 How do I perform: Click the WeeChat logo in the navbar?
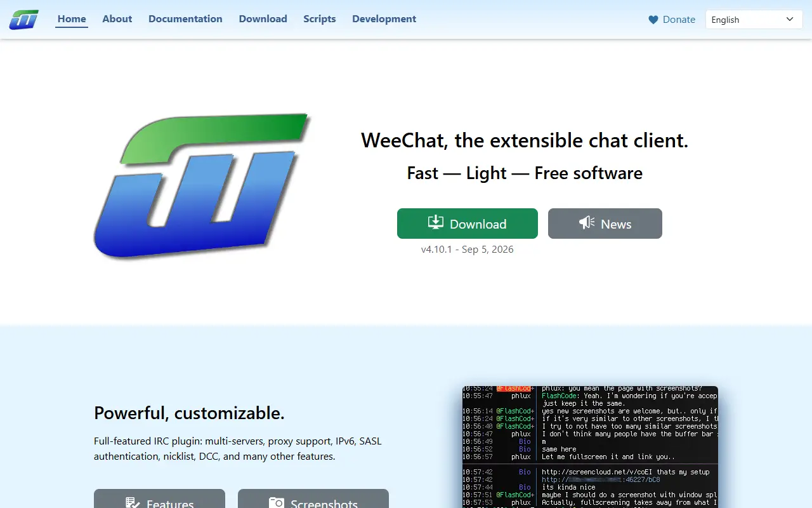pyautogui.click(x=24, y=20)
